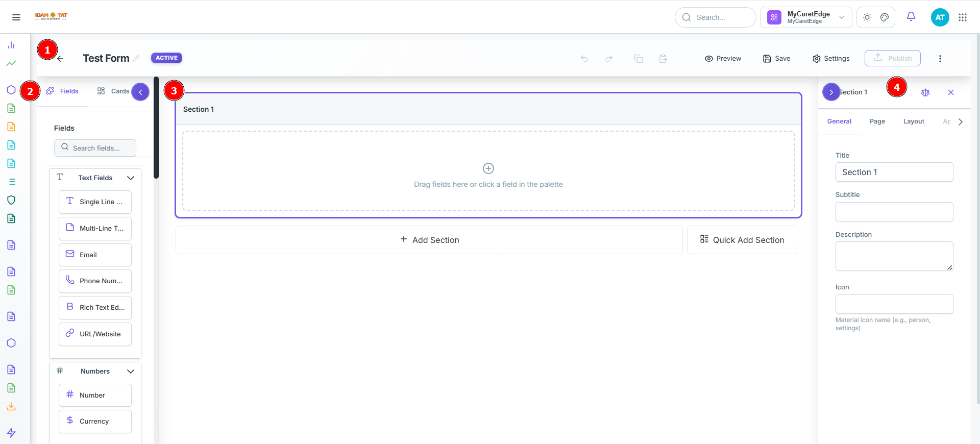Viewport: 980px width, 444px height.
Task: Select the Page tab
Action: (x=877, y=121)
